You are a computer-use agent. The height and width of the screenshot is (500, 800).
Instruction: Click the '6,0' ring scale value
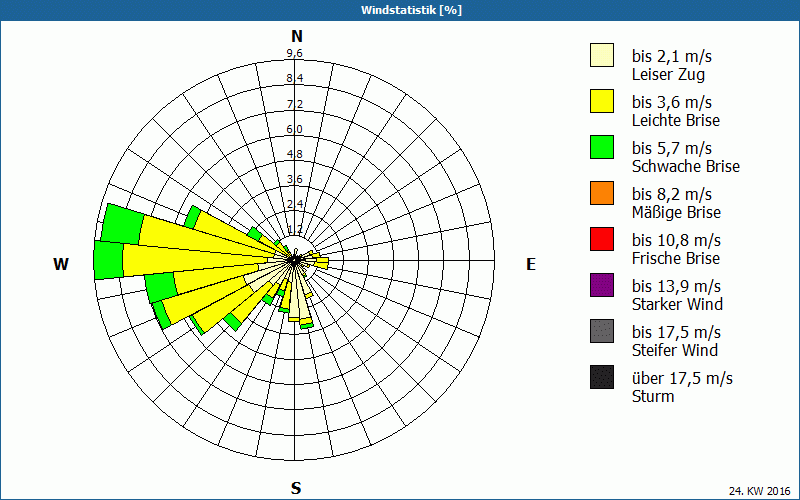click(294, 129)
